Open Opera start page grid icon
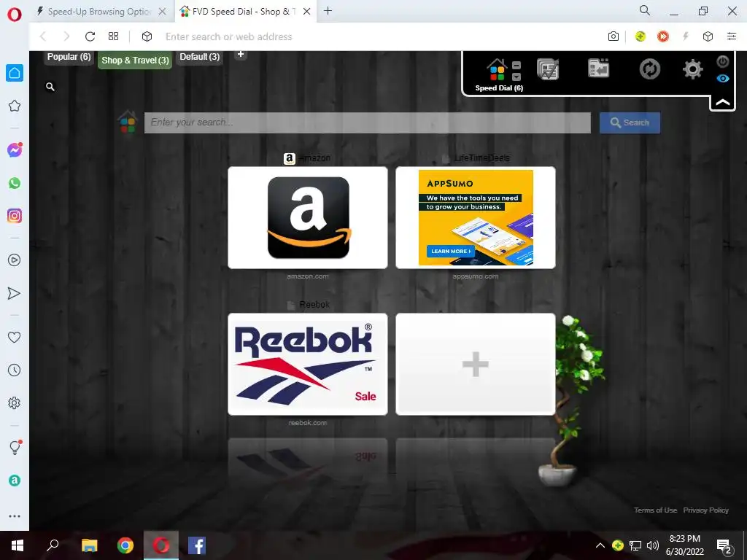 point(113,36)
